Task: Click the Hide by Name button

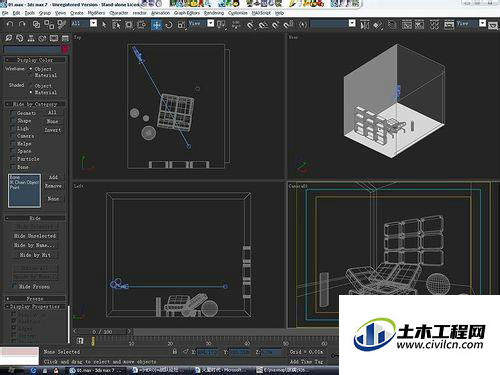Action: pyautogui.click(x=35, y=245)
